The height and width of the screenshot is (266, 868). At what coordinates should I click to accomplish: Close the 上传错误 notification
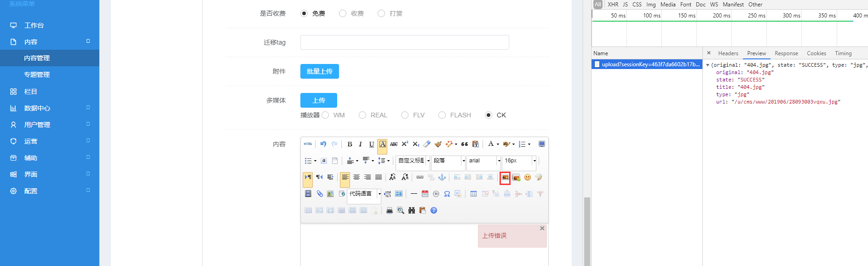[542, 228]
